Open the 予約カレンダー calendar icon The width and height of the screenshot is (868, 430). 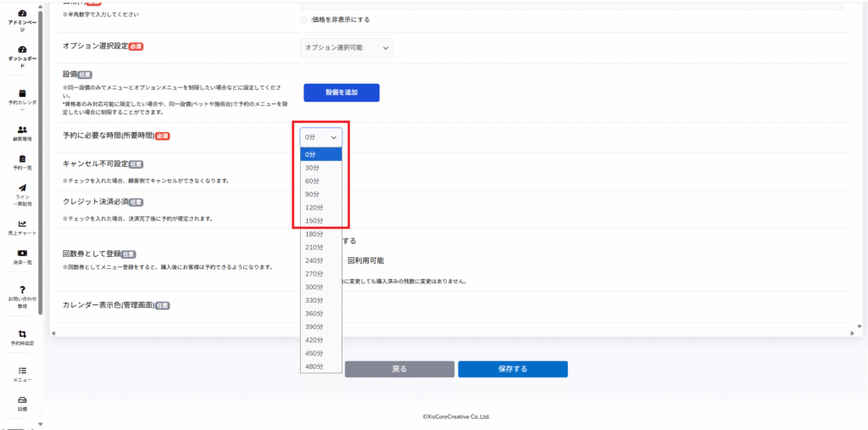point(22,93)
